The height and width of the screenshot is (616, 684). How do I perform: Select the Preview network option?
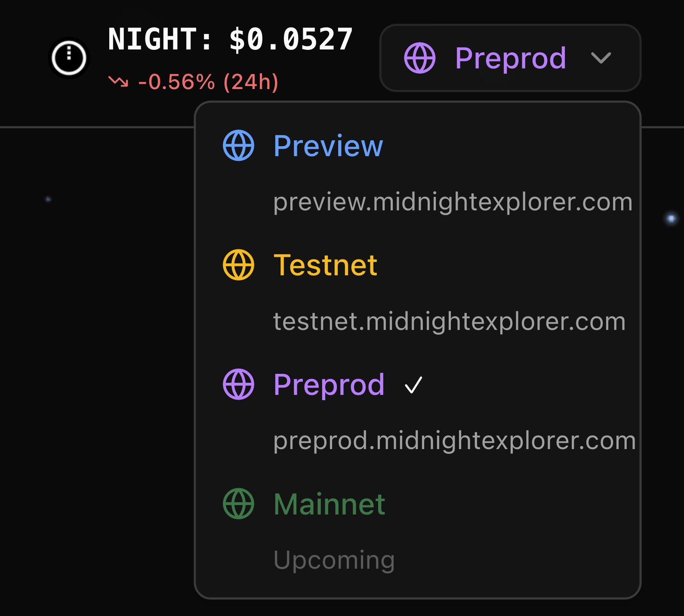328,146
